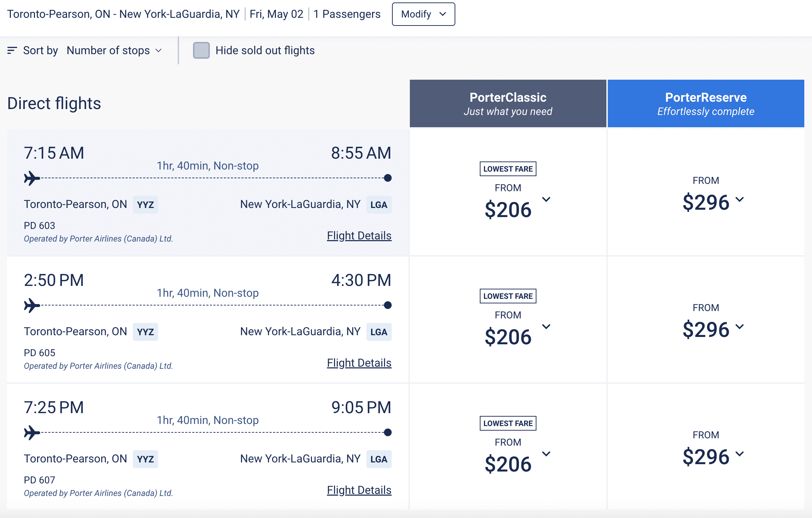812x518 pixels.
Task: Click YYZ airport badge on flight PD 603
Action: 145,205
